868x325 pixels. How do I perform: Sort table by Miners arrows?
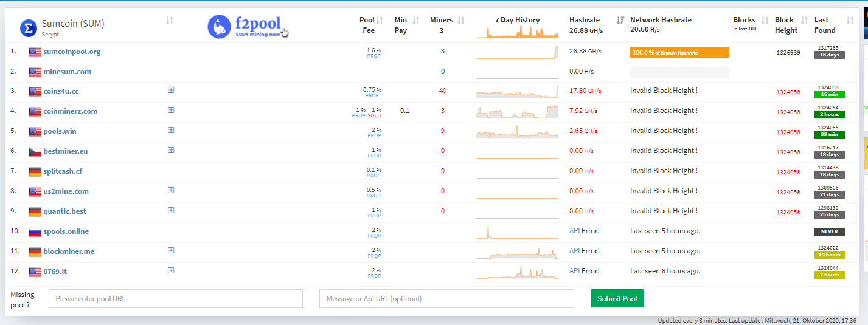(x=461, y=21)
